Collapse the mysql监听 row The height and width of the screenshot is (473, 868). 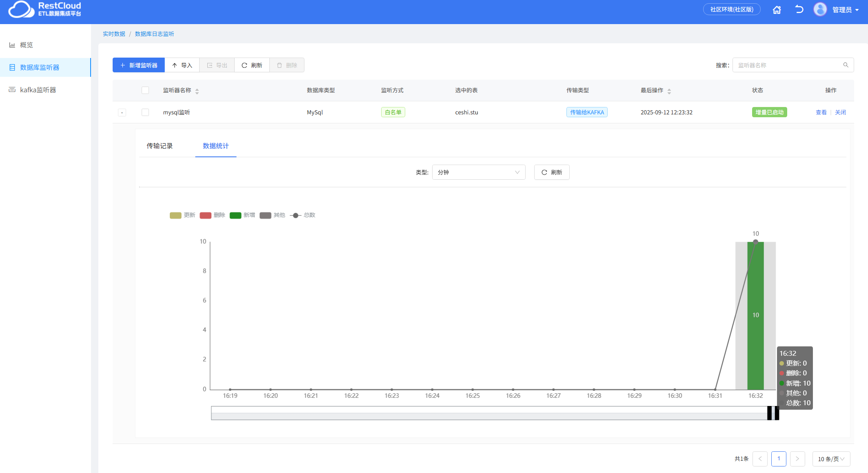122,112
